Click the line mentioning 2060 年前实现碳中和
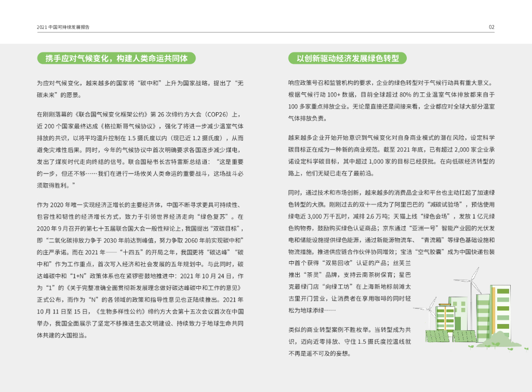This screenshot has height=392, width=532. point(140,240)
